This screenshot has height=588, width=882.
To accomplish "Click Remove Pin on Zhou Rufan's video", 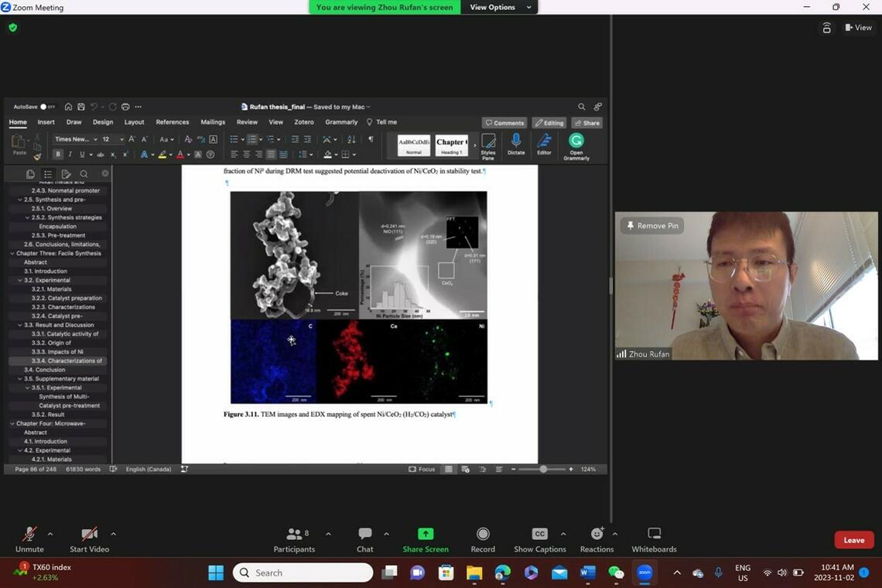I will [x=651, y=226].
